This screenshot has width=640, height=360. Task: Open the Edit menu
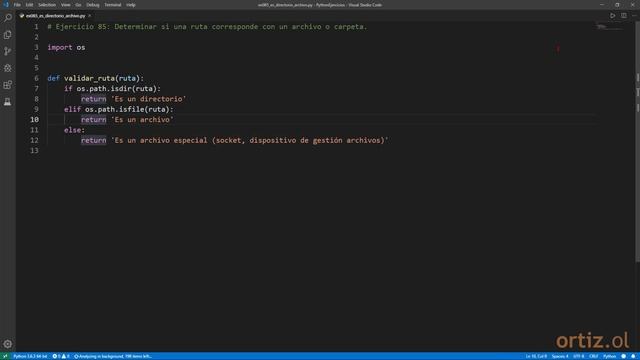pos(29,5)
